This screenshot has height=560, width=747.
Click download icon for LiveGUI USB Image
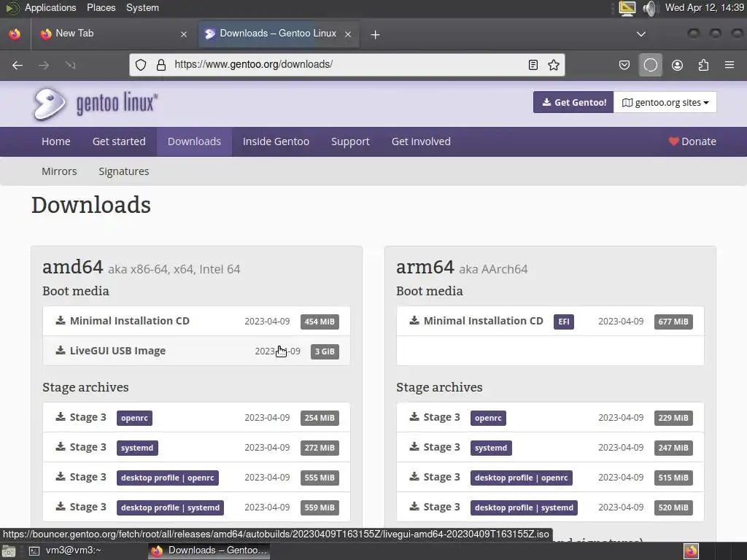point(61,350)
